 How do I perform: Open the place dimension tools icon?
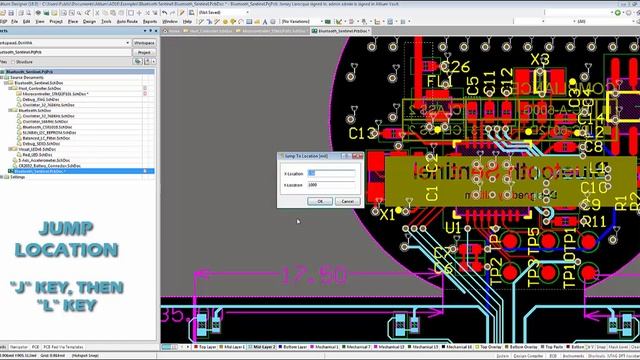[x=377, y=21]
